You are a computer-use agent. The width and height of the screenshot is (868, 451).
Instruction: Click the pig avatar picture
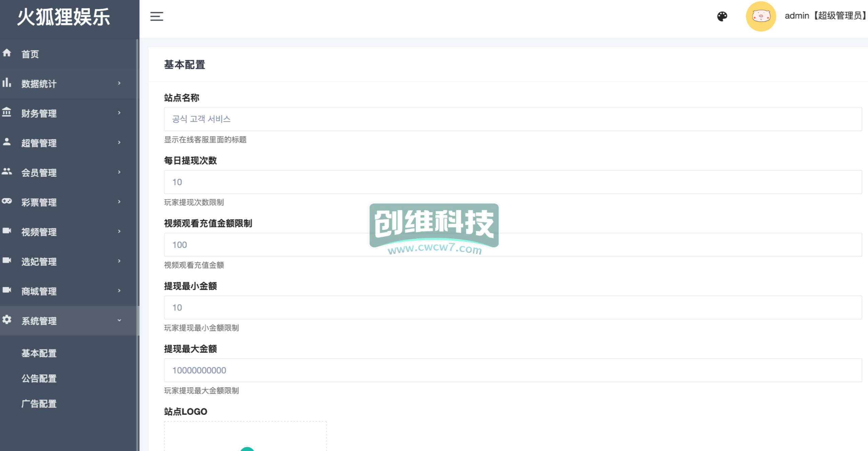click(x=761, y=16)
